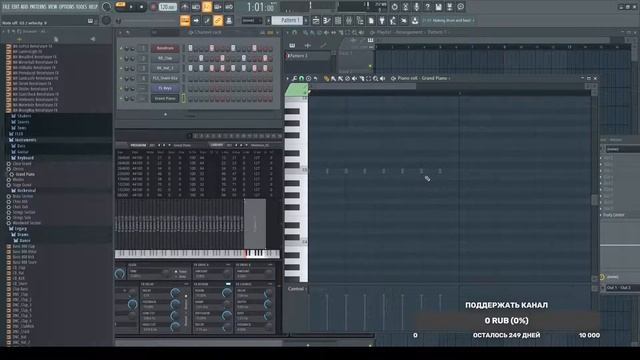This screenshot has width=640, height=360.
Task: Open Piano roll menu arrow
Action: point(287,78)
